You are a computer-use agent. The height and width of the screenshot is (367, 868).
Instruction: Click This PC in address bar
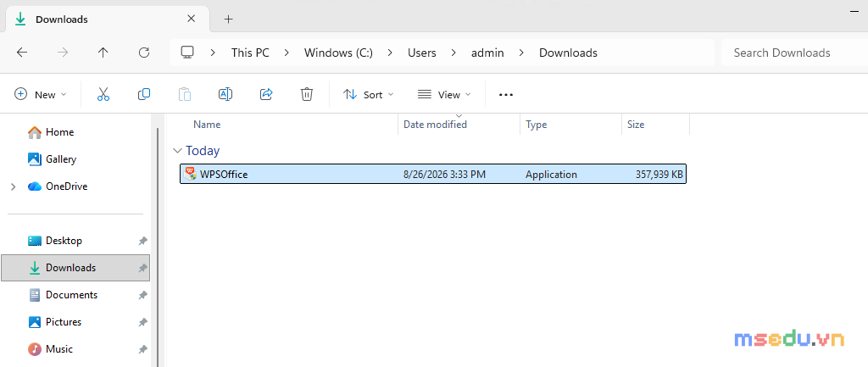[x=250, y=53]
